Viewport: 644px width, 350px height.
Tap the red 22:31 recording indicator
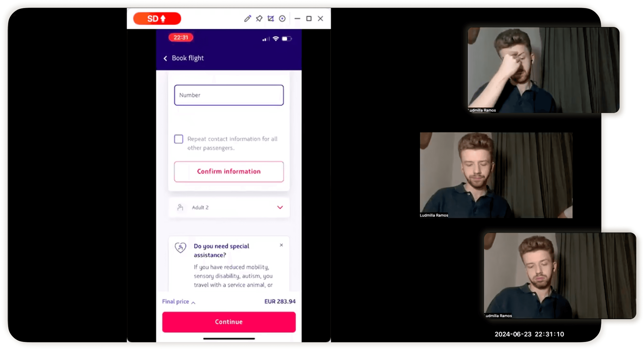(x=180, y=38)
